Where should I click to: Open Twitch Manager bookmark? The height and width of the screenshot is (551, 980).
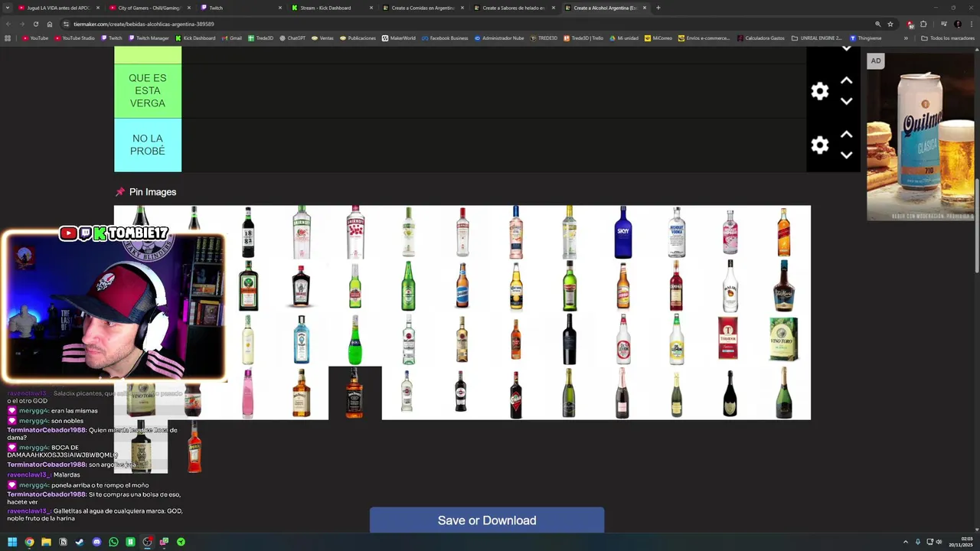point(149,38)
